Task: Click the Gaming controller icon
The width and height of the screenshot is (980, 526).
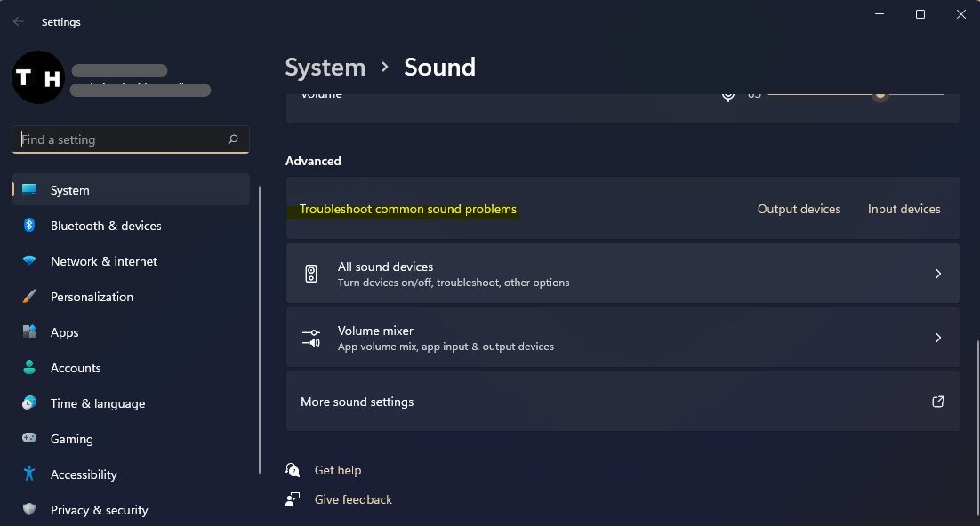Action: [x=29, y=439]
